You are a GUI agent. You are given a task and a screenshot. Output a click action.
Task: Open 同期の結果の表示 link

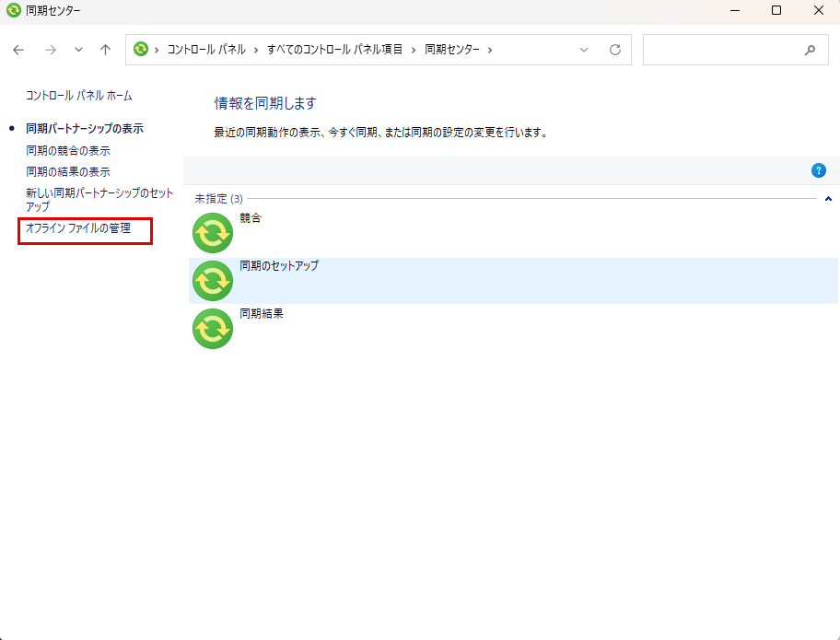coord(68,172)
